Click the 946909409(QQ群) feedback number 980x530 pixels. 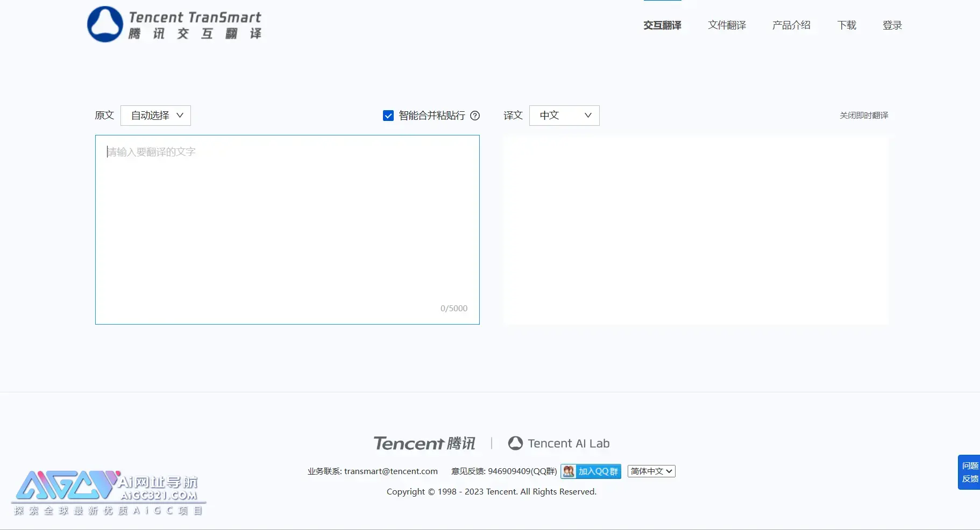522,471
